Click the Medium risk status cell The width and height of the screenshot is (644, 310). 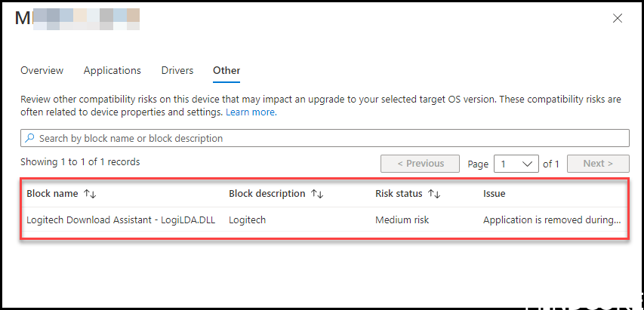(402, 219)
